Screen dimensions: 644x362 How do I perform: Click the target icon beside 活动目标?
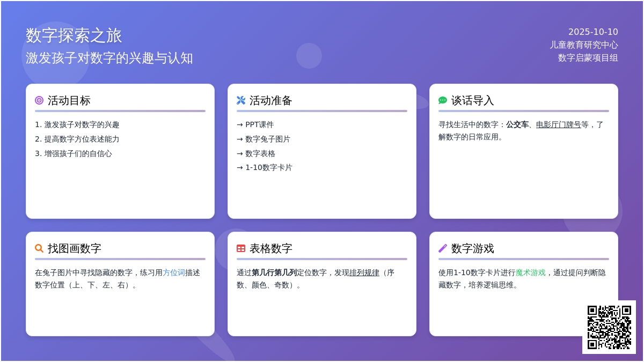[x=39, y=100]
